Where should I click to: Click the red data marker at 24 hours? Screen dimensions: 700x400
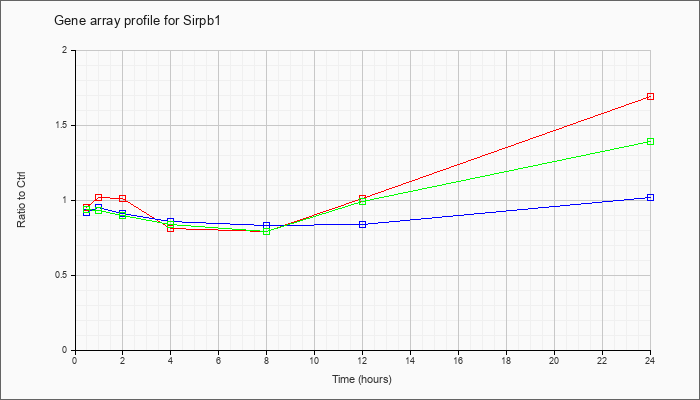(650, 96)
